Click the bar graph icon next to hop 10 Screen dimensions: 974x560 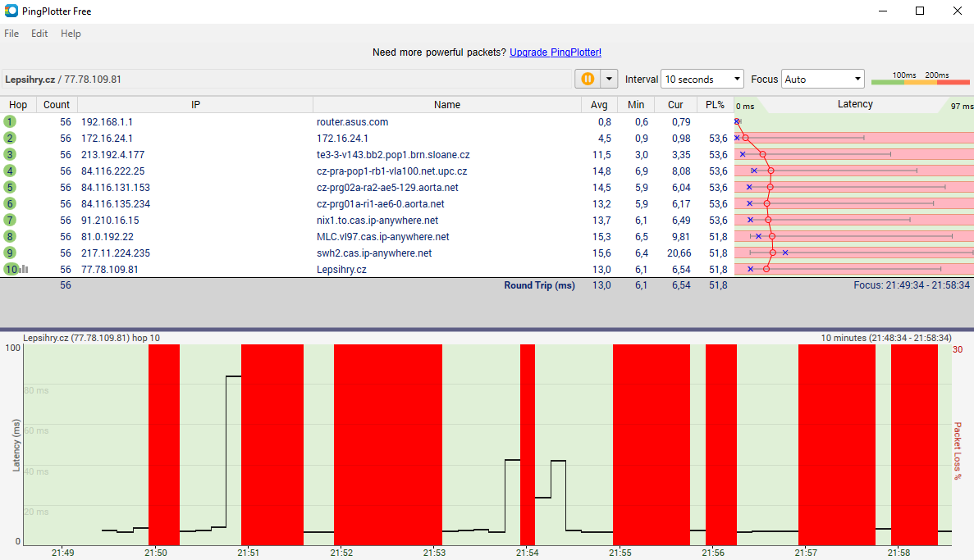coord(24,269)
